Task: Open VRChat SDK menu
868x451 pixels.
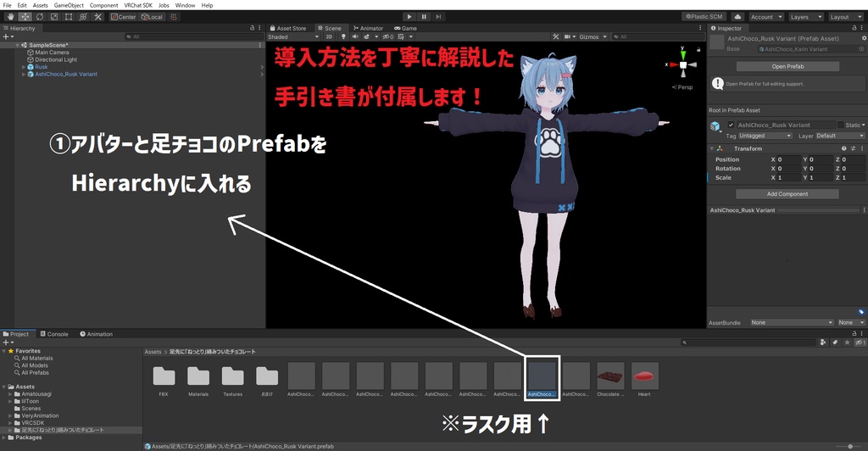Action: click(x=138, y=5)
